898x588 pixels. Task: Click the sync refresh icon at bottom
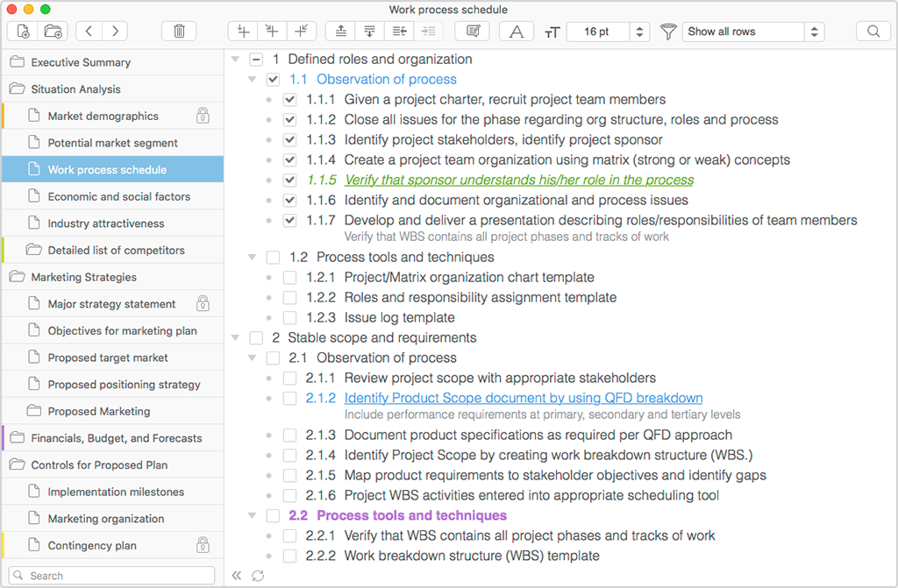[258, 576]
